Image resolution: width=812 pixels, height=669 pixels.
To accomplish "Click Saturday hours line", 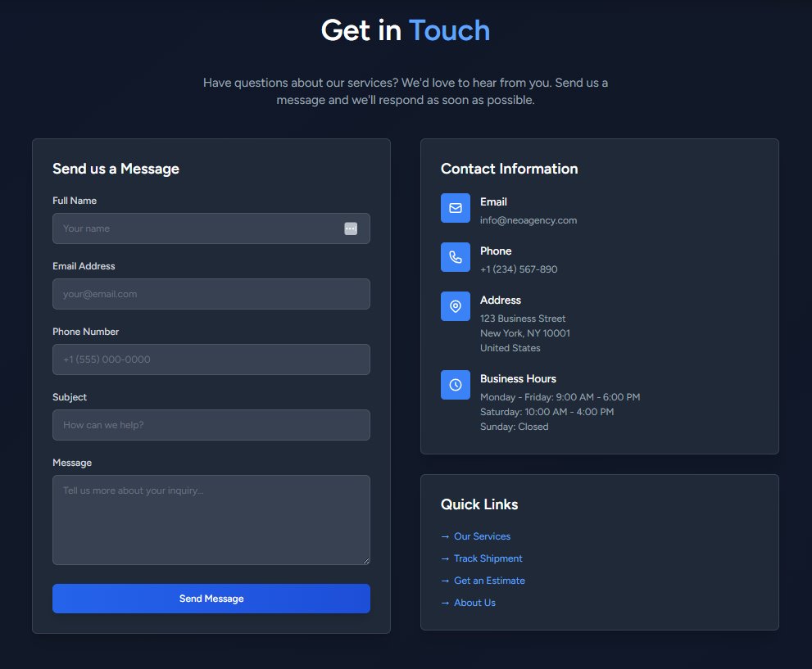I will coord(547,412).
